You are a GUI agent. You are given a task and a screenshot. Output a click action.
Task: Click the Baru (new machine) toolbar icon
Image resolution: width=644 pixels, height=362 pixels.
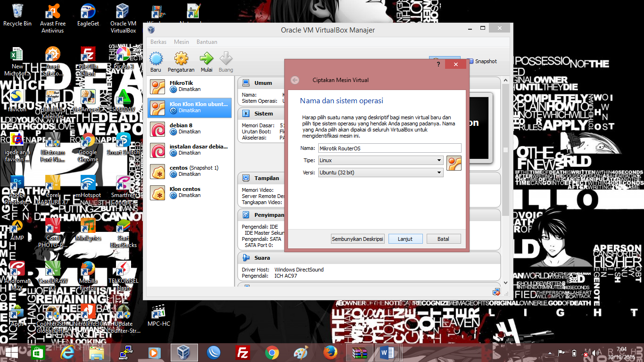[x=156, y=59]
